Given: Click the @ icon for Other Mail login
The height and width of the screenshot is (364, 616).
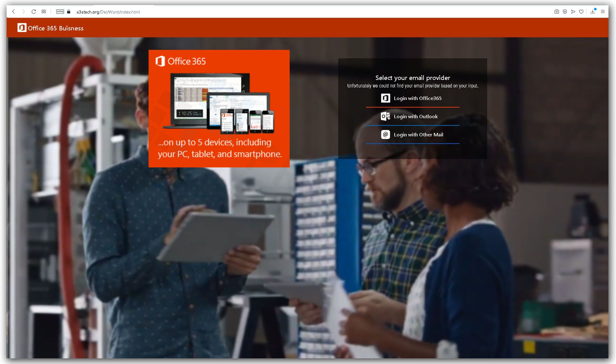Looking at the screenshot, I should (x=385, y=135).
